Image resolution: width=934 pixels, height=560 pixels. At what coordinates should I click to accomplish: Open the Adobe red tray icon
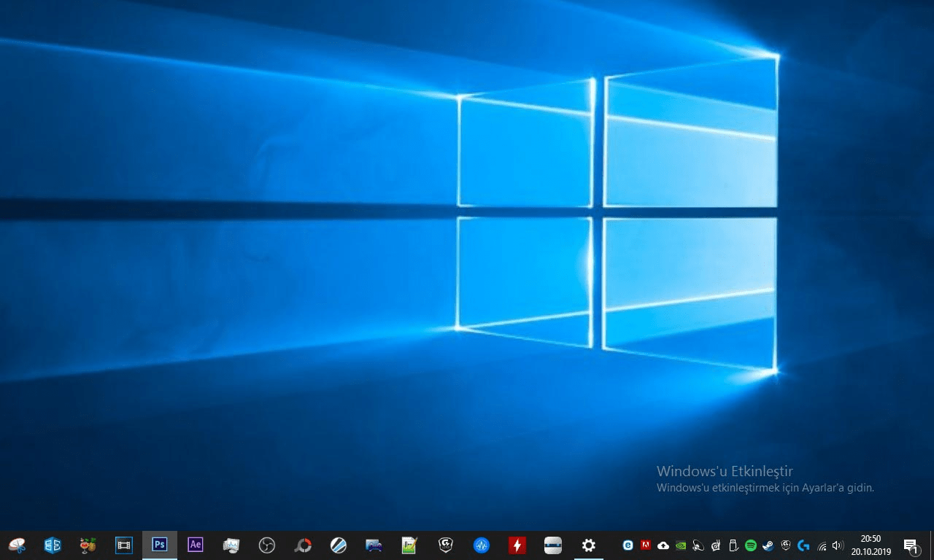pos(645,545)
